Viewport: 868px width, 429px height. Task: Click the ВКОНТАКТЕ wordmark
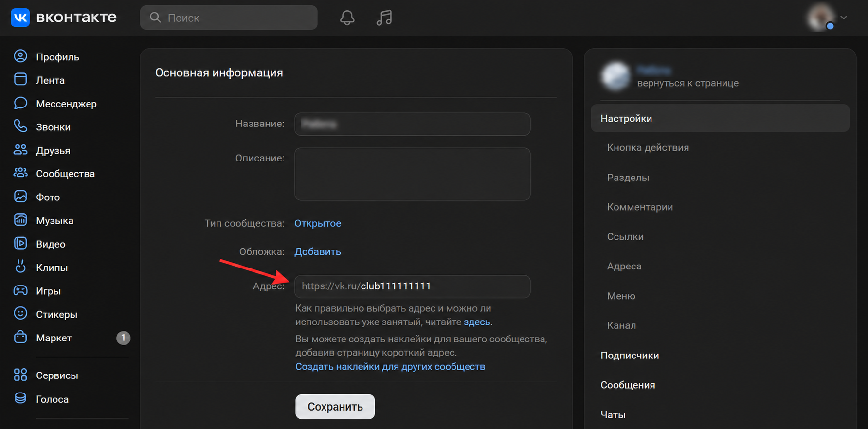pyautogui.click(x=76, y=18)
